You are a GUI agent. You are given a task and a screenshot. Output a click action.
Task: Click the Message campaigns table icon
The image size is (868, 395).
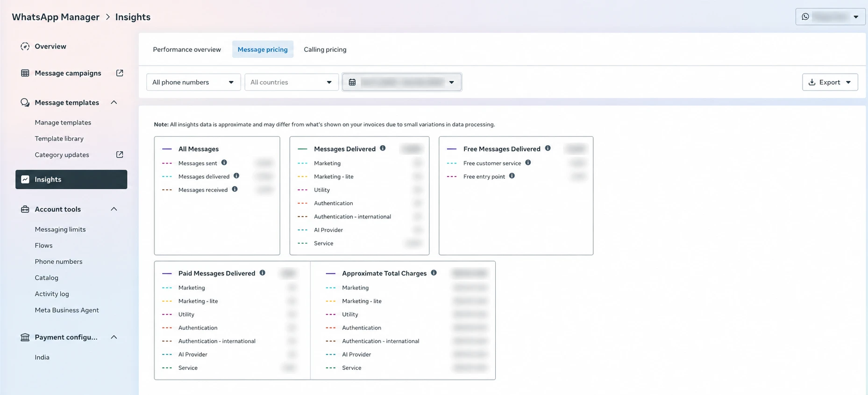(25, 73)
